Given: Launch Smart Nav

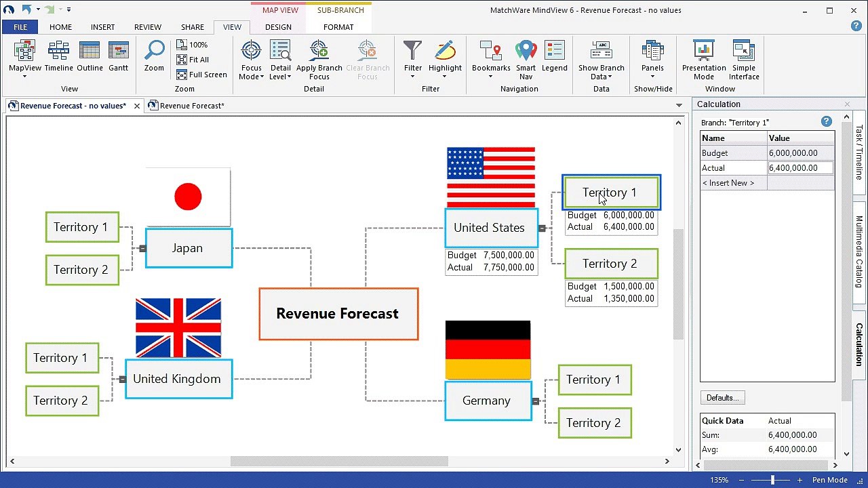Looking at the screenshot, I should click(526, 60).
